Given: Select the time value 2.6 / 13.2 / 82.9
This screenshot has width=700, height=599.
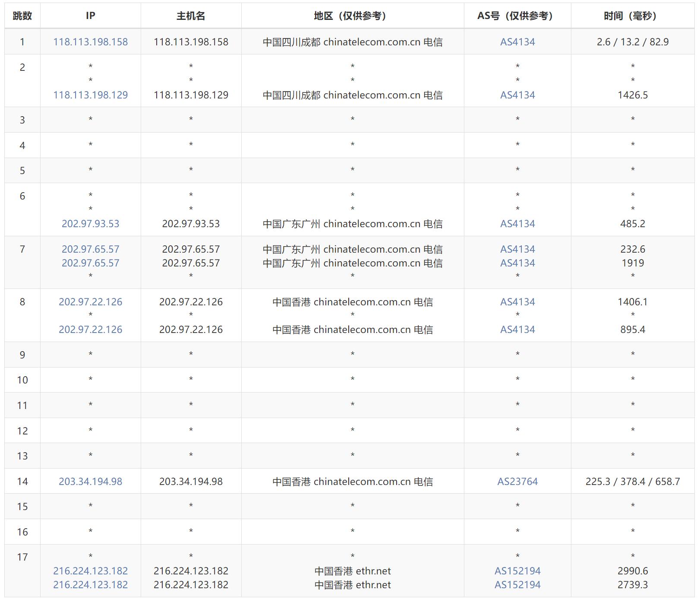Looking at the screenshot, I should pos(633,42).
